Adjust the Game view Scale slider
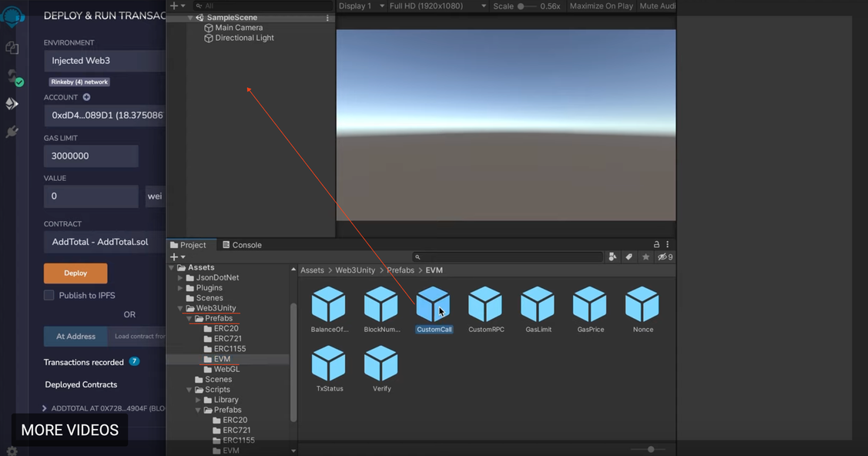This screenshot has width=868, height=456. point(527,6)
